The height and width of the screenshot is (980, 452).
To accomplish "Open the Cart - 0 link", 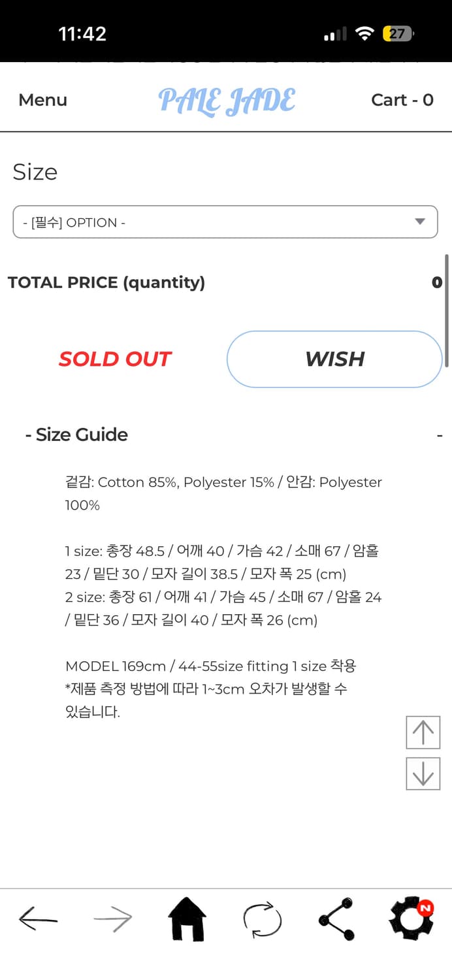I will point(402,100).
